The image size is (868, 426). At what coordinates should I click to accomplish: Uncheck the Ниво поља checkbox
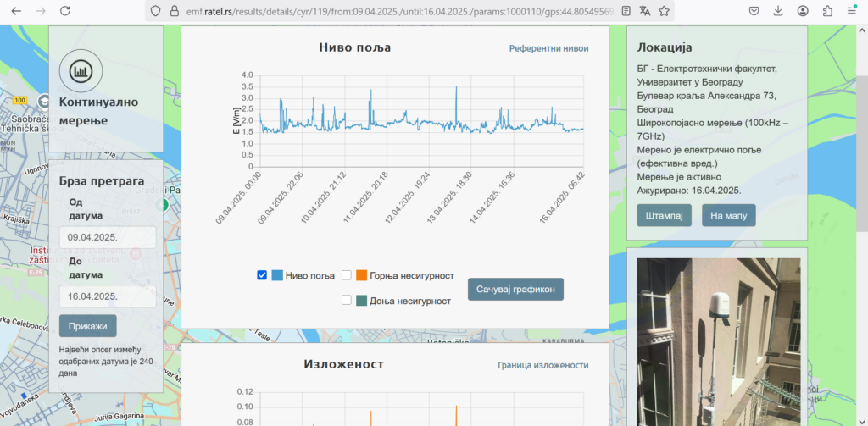(262, 275)
